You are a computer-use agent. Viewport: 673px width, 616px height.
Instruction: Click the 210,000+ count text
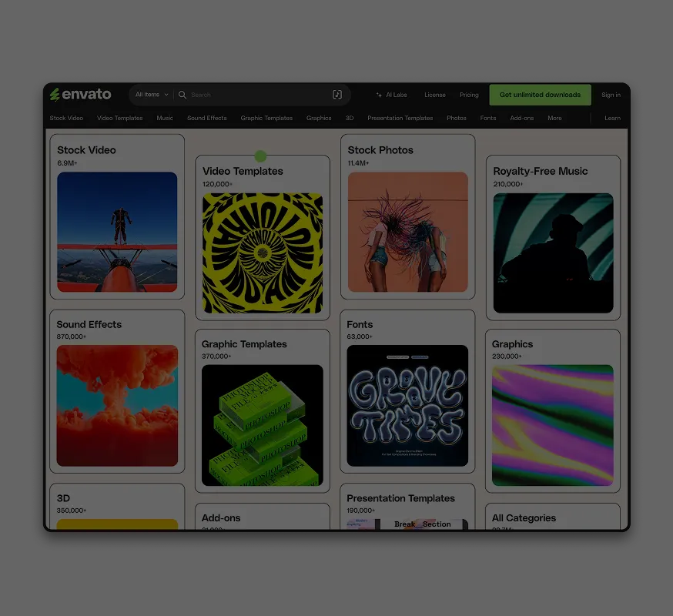508,184
